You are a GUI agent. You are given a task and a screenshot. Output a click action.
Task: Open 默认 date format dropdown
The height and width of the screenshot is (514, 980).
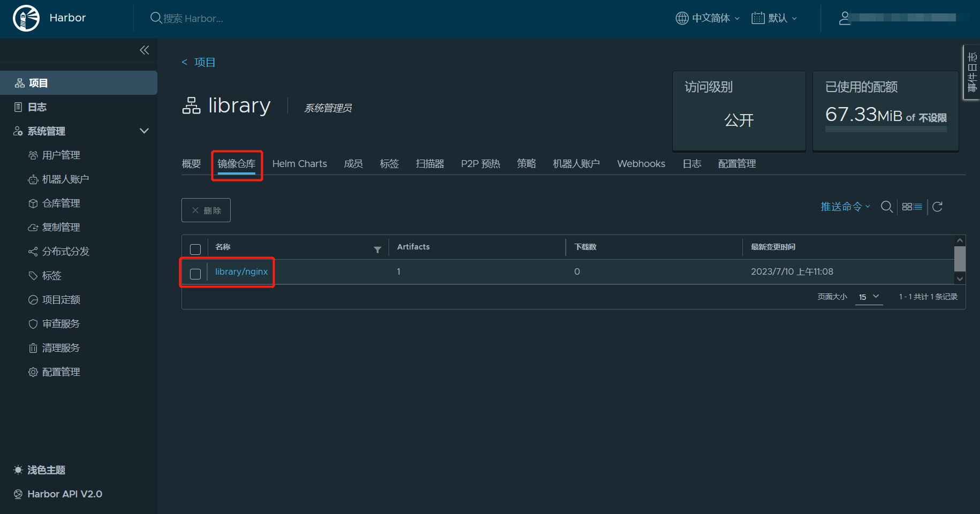(774, 18)
